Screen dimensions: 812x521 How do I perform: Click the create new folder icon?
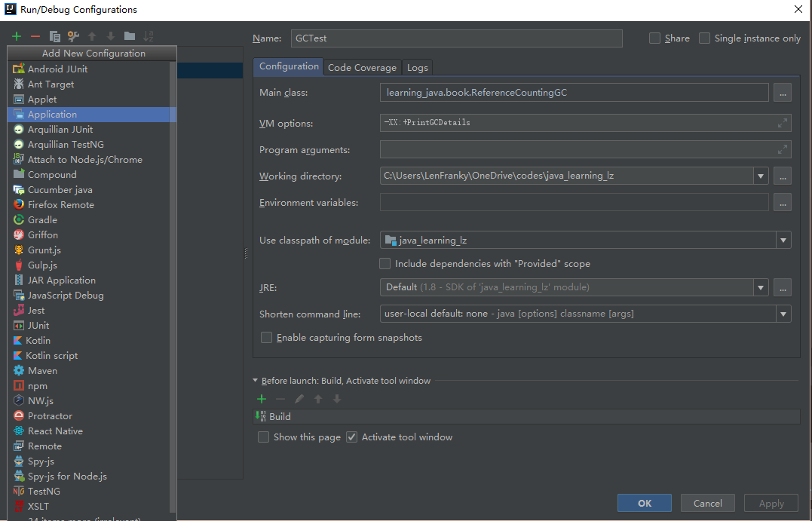click(130, 36)
